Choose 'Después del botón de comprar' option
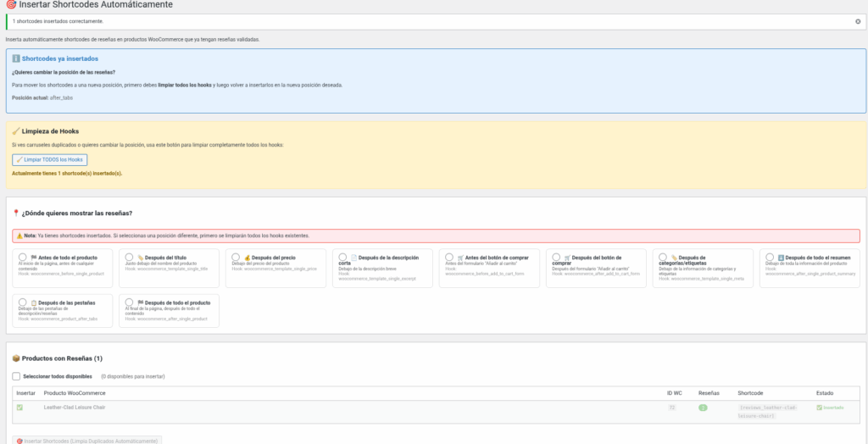868x444 pixels. click(555, 258)
